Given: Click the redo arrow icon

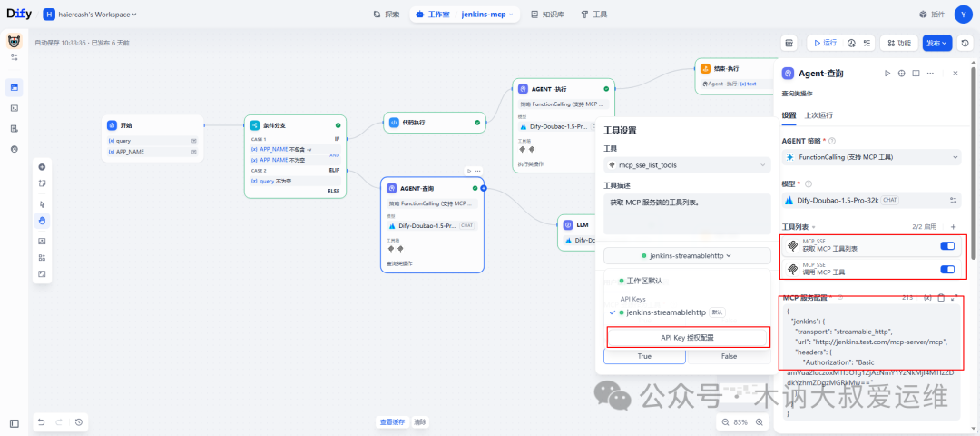Looking at the screenshot, I should pos(59,422).
